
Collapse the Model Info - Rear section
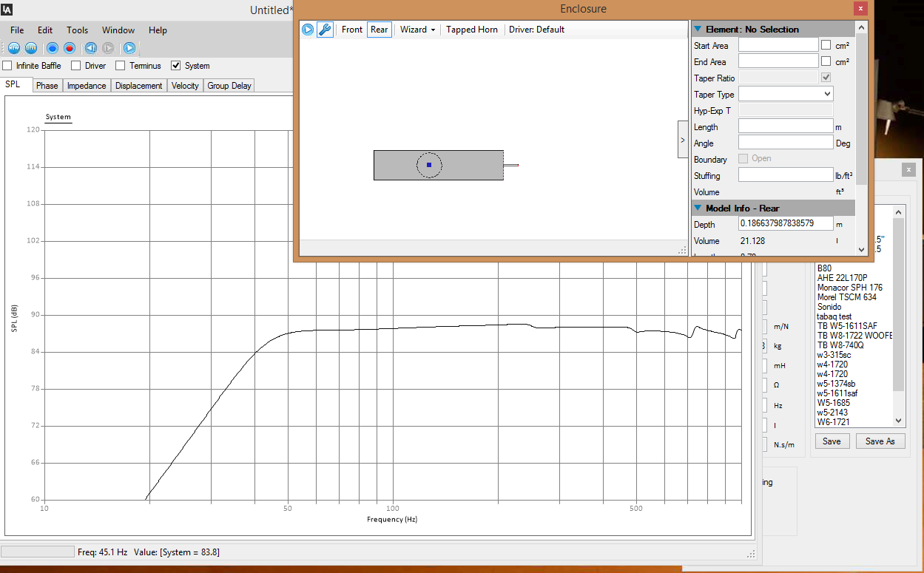click(698, 208)
